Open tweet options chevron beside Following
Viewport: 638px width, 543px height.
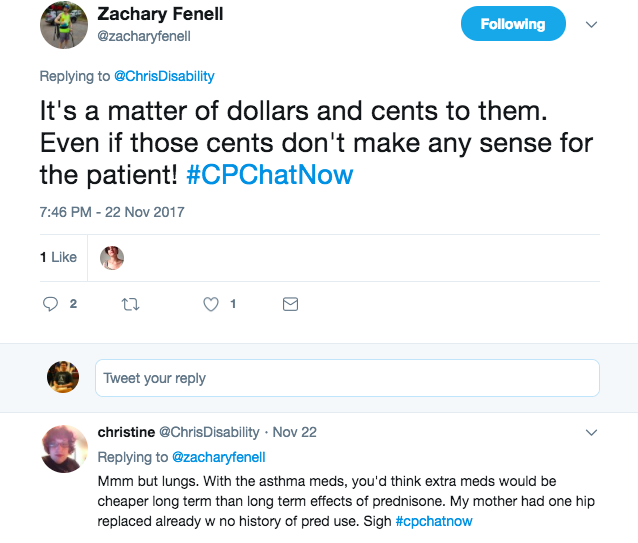591,24
